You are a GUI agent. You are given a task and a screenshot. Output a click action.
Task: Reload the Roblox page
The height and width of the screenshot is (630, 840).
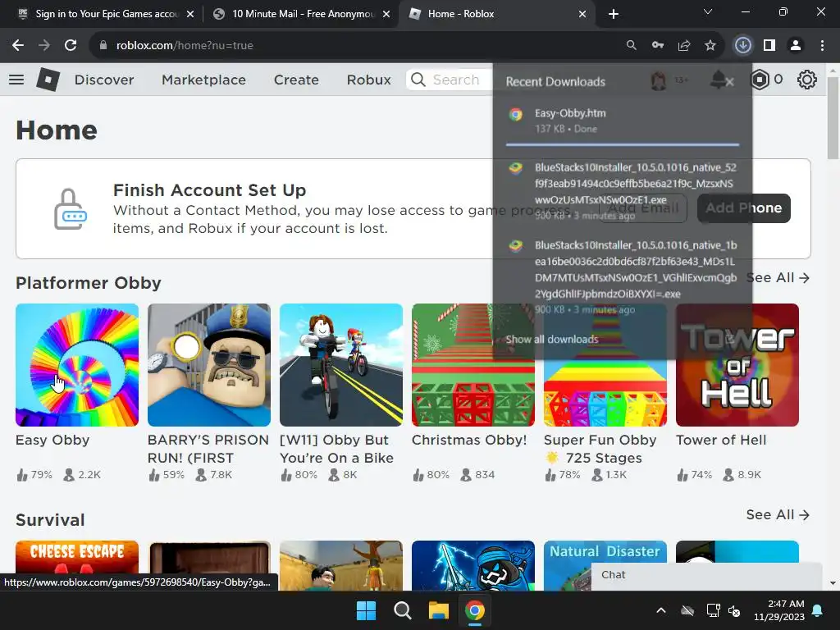(x=71, y=46)
